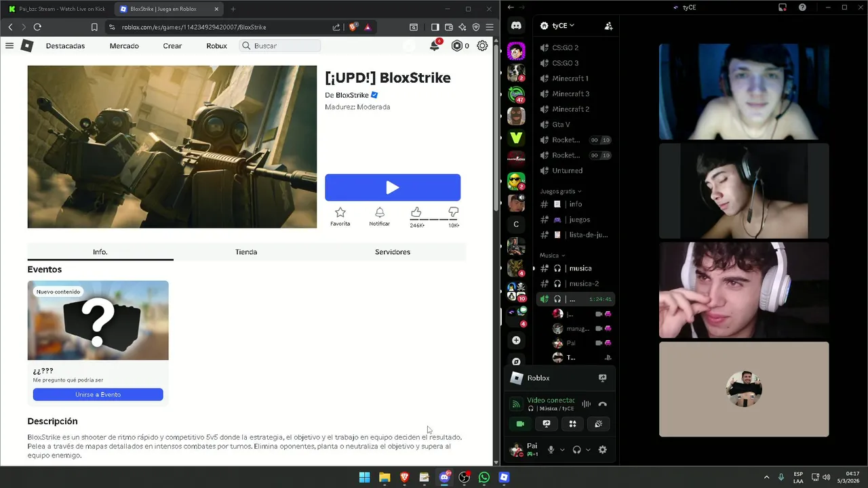Join the CS:GO 2 voice channel
Image resolution: width=868 pixels, height=488 pixels.
(575, 47)
